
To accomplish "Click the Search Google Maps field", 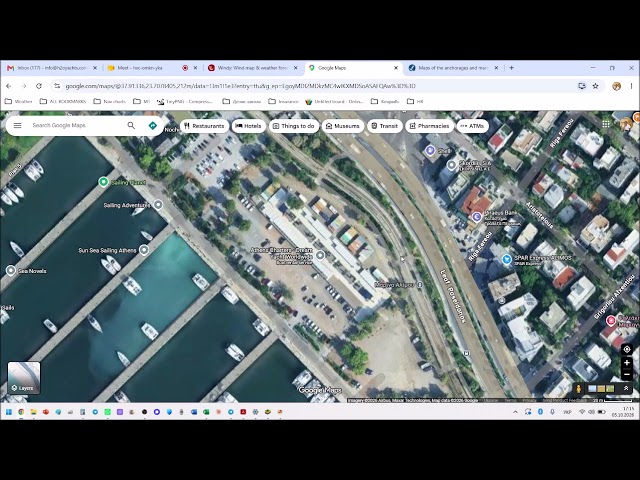I will 76,125.
